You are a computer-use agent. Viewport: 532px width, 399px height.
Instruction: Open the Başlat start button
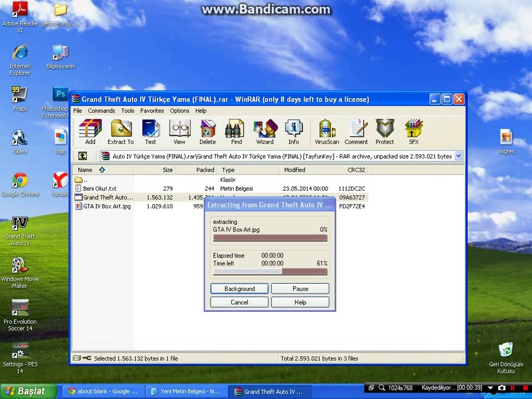point(27,391)
